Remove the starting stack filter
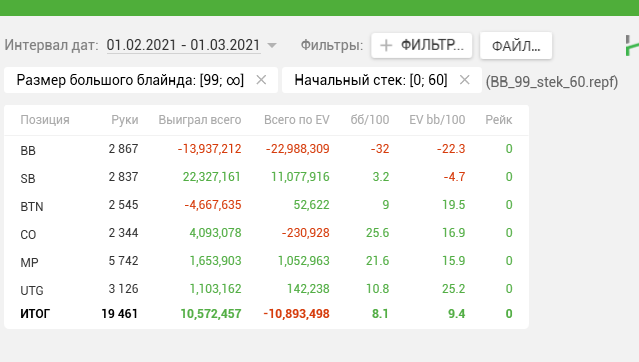This screenshot has width=639, height=362. point(465,80)
